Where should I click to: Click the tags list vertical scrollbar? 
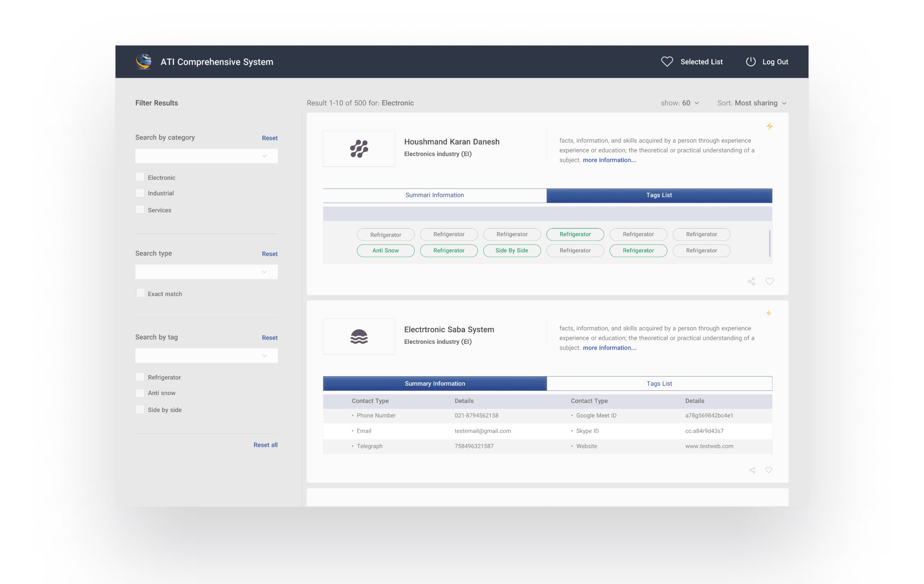770,243
